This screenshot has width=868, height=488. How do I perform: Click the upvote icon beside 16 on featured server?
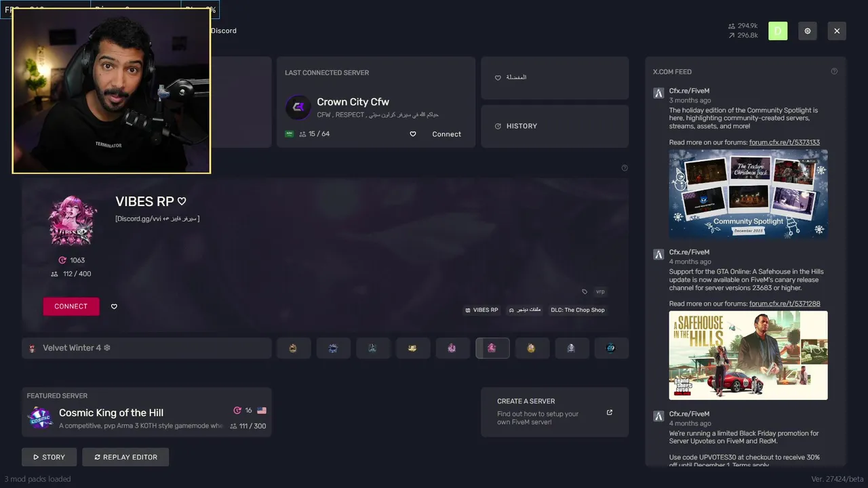tap(237, 410)
